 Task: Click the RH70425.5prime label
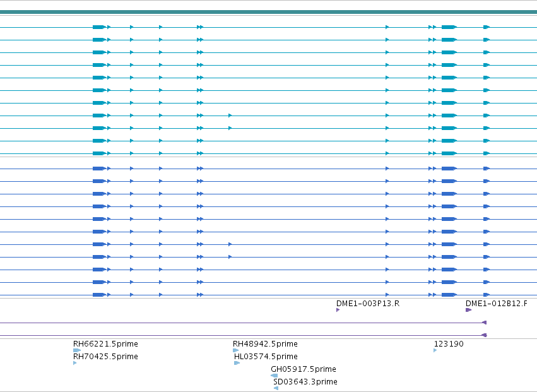click(x=105, y=357)
